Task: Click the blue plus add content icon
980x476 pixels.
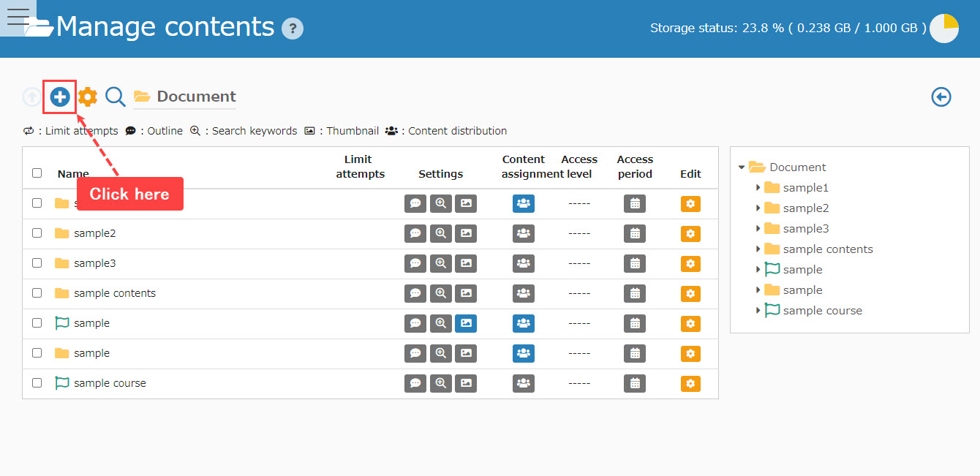Action: [60, 97]
